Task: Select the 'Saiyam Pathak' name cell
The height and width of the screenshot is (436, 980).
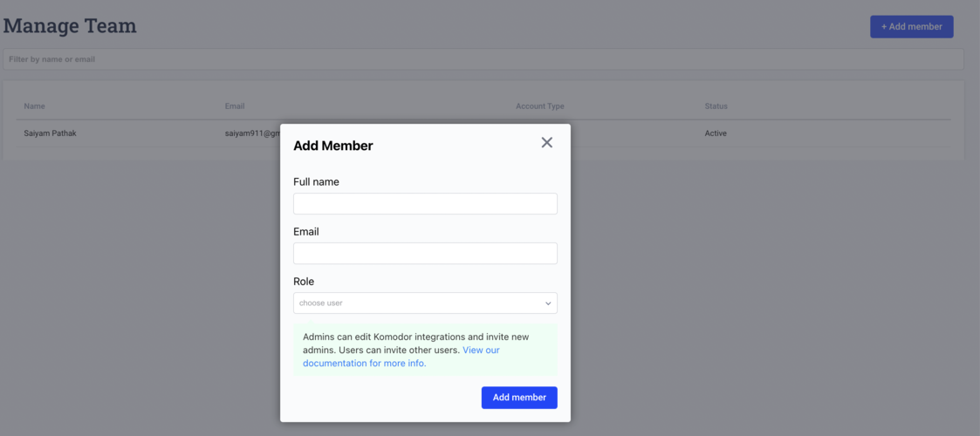Action: (x=50, y=133)
